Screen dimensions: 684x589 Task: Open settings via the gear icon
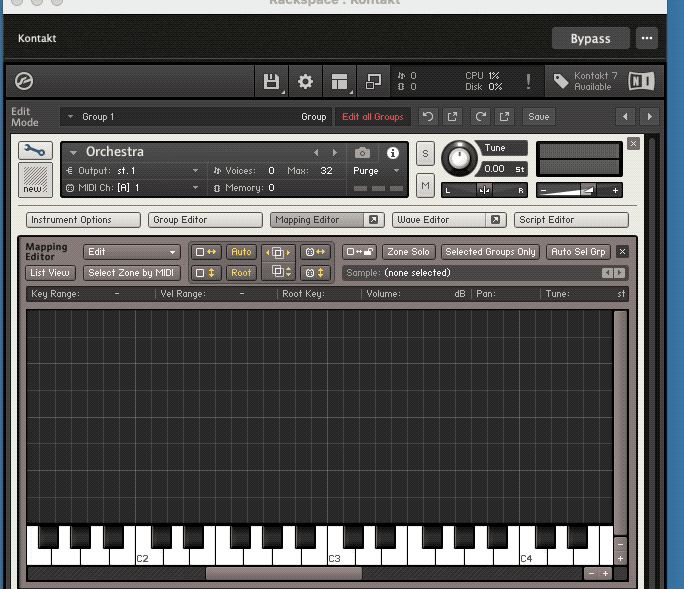[305, 82]
